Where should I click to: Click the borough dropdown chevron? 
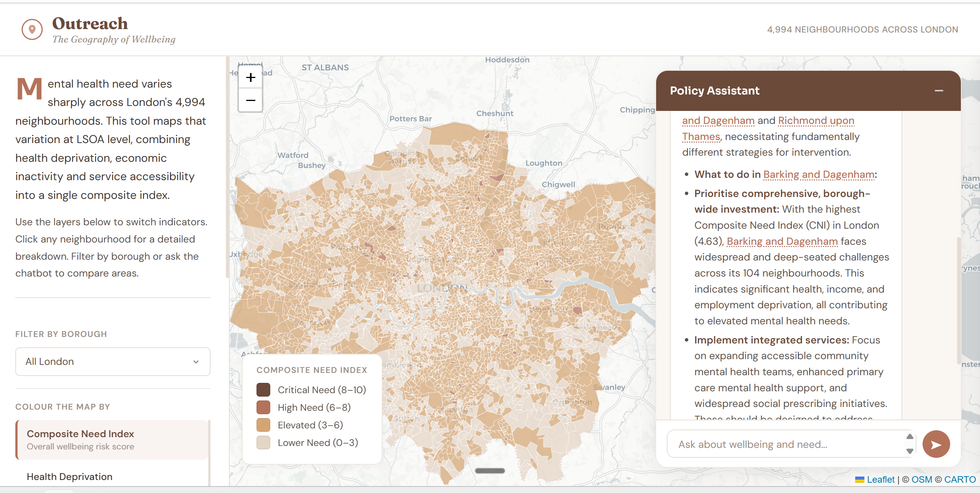point(196,362)
